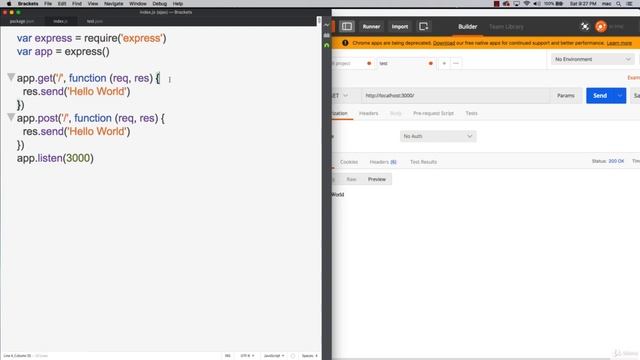Change the UTF-8 encoding dropdown in status bar

pos(247,356)
